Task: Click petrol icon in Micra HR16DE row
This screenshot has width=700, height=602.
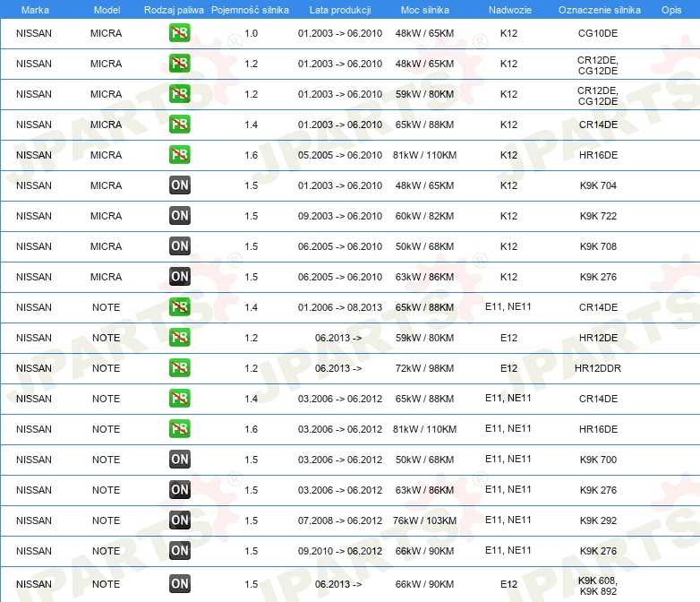Action: [179, 155]
